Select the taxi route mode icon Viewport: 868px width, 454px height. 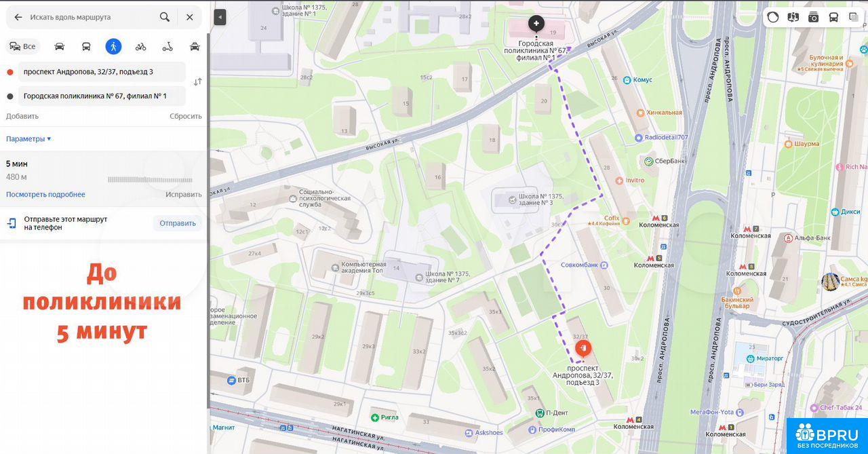tap(195, 46)
